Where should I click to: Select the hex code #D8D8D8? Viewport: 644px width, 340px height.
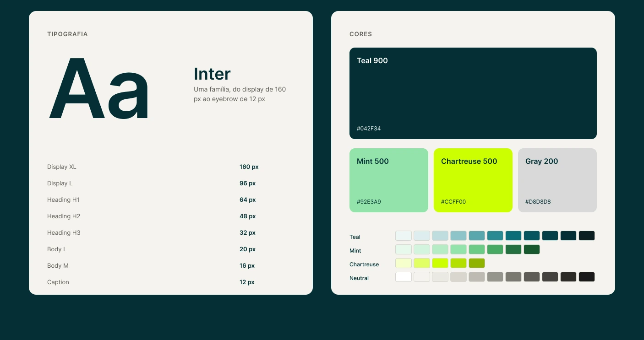pos(538,202)
